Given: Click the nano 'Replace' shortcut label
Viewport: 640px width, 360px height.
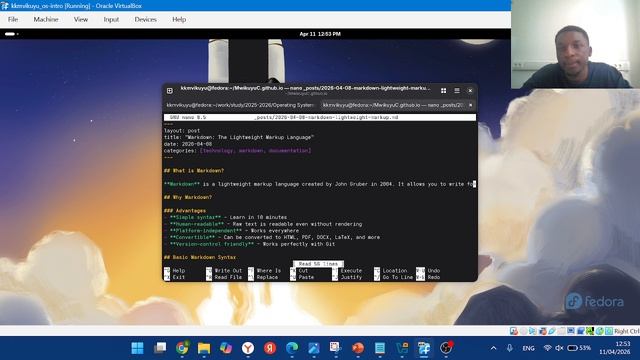Looking at the screenshot, I should click(x=267, y=277).
